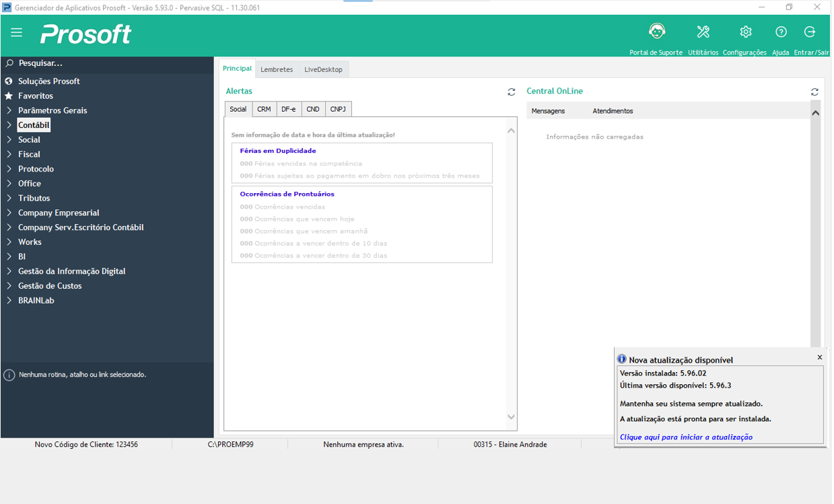Open the LiveDesktop tab
The image size is (834, 504).
pyautogui.click(x=323, y=69)
